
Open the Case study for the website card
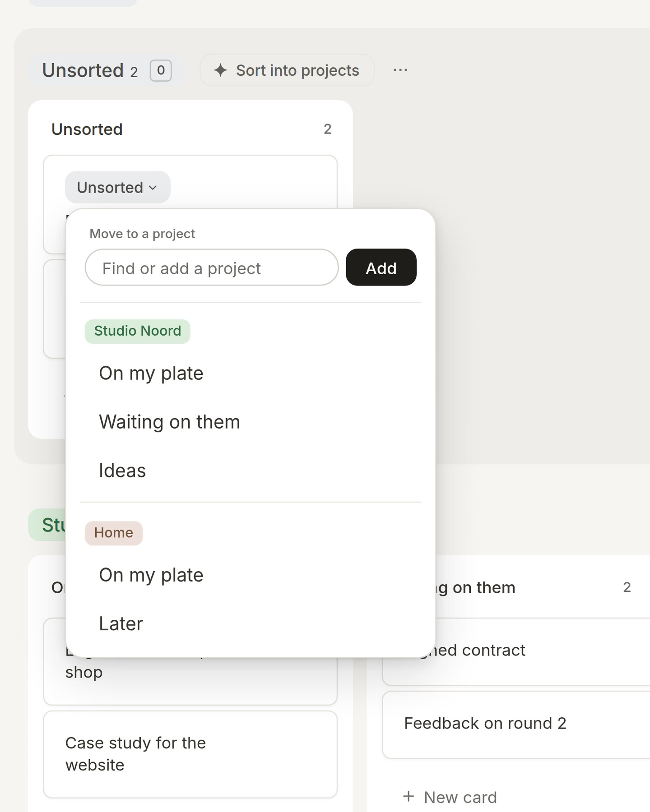click(x=190, y=755)
